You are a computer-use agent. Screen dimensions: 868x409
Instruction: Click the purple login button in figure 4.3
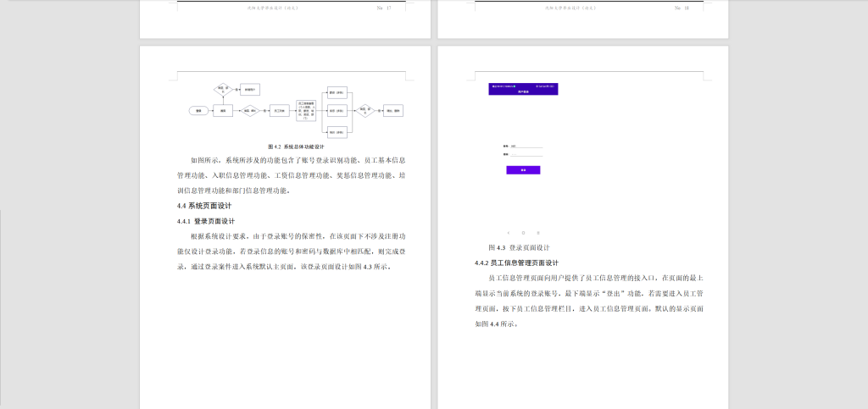click(523, 170)
